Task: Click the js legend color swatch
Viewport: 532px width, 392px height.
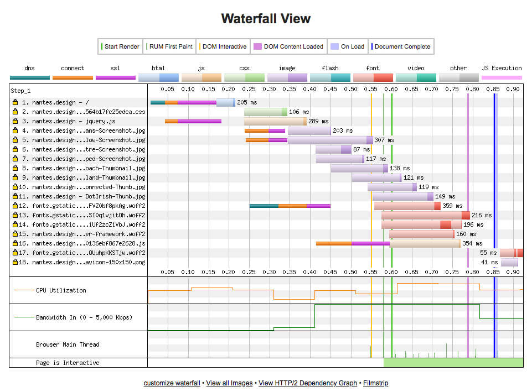Action: (201, 77)
